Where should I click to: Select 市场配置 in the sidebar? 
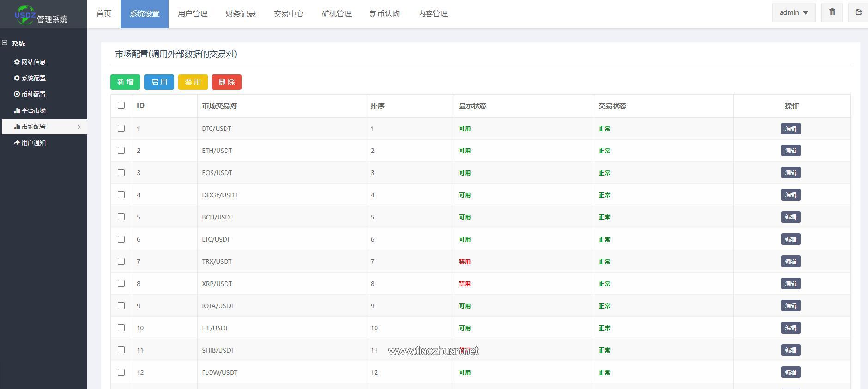tap(44, 127)
